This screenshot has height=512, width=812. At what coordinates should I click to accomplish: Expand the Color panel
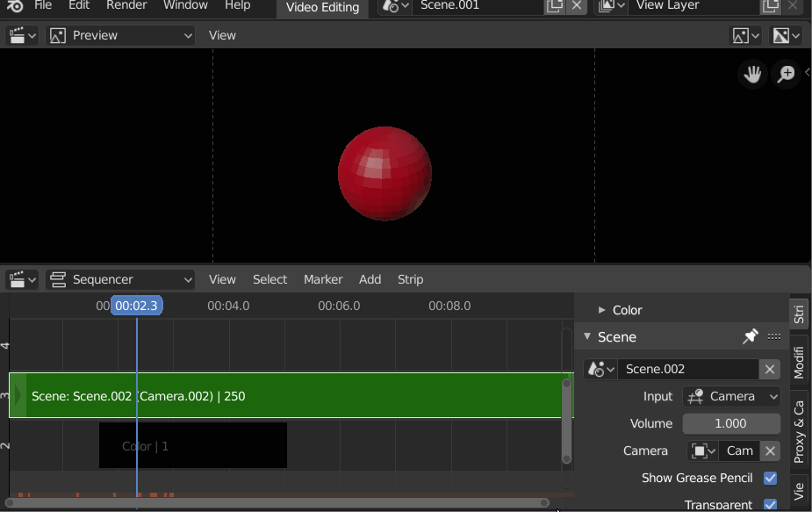pos(620,310)
